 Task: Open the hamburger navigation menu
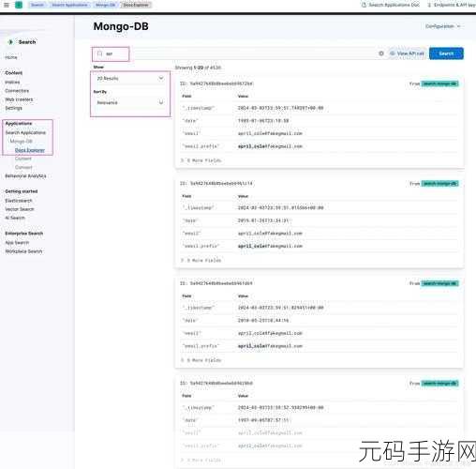(x=7, y=5)
